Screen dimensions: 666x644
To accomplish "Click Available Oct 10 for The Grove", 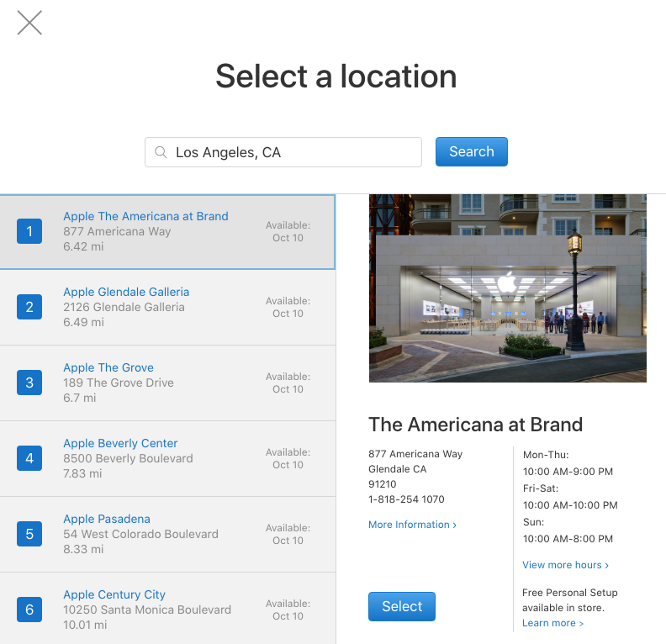I will point(288,383).
